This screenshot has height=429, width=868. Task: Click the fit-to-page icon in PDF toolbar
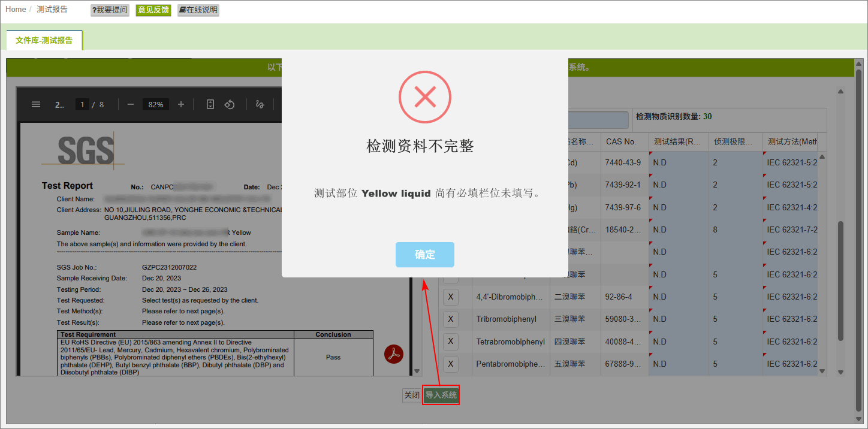[210, 104]
